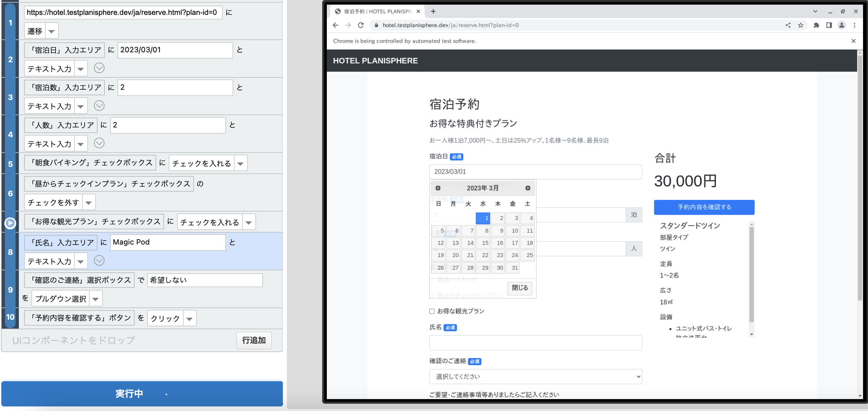This screenshot has width=868, height=411.
Task: Click the 希望しない value field in step 9
Action: coord(204,280)
